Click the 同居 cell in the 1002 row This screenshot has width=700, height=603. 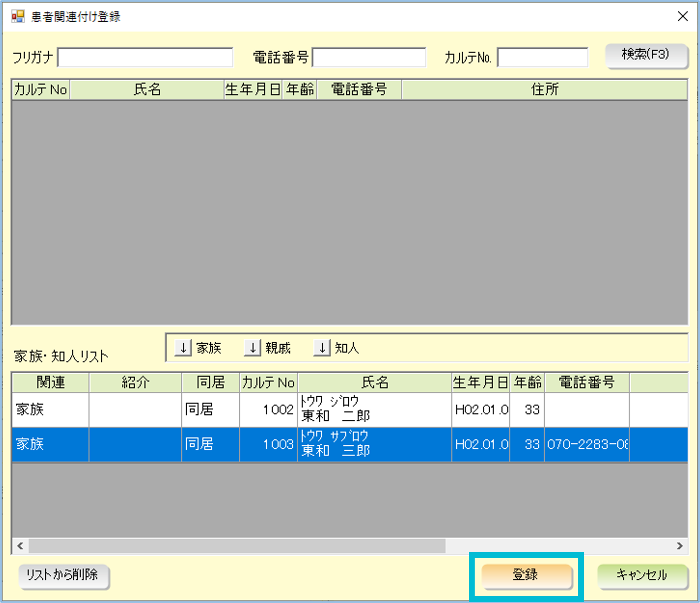(x=210, y=410)
